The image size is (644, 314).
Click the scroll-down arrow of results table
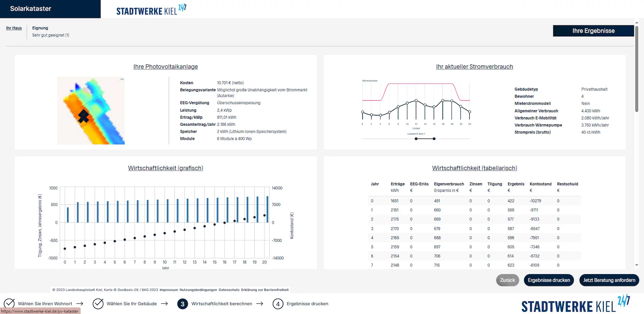(637, 265)
